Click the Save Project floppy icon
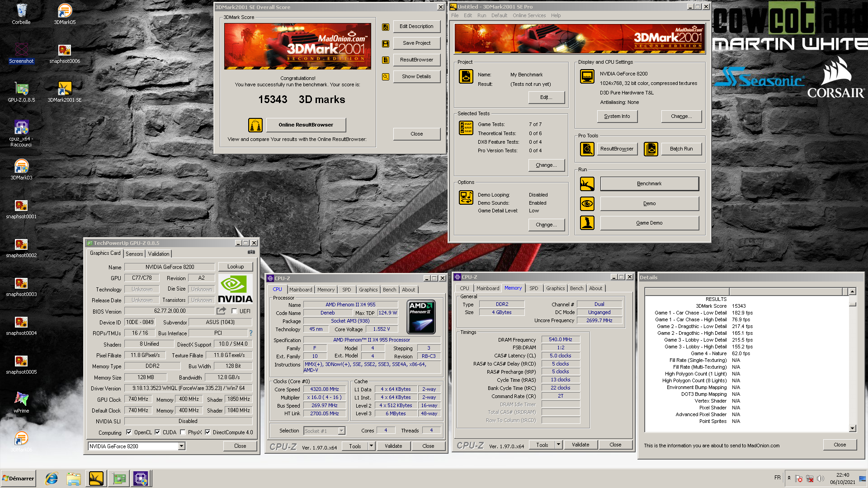 point(386,44)
